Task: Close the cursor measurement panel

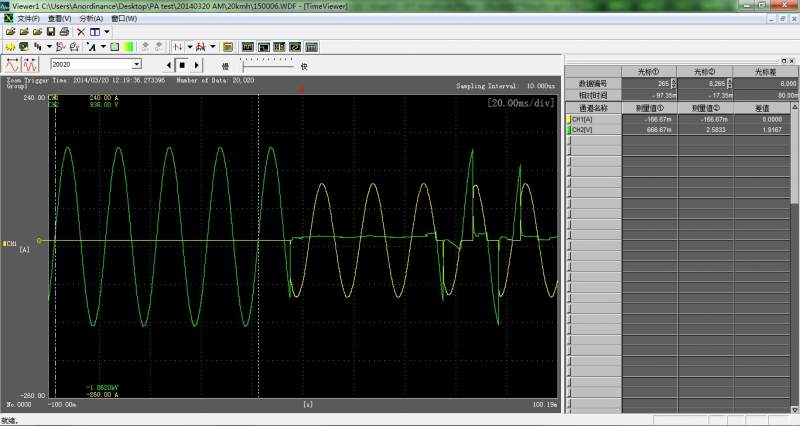Action: coord(792,61)
